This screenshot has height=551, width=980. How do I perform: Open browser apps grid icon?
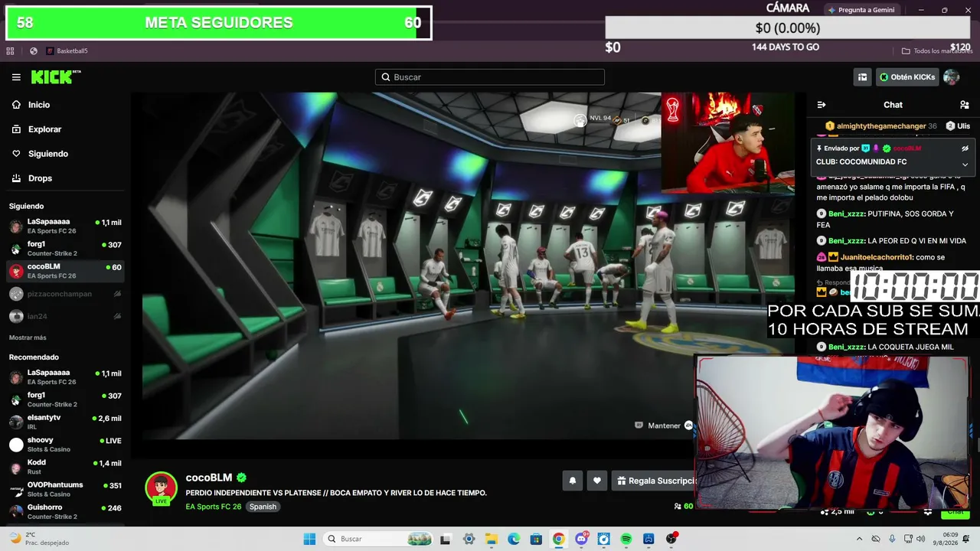[x=10, y=51]
